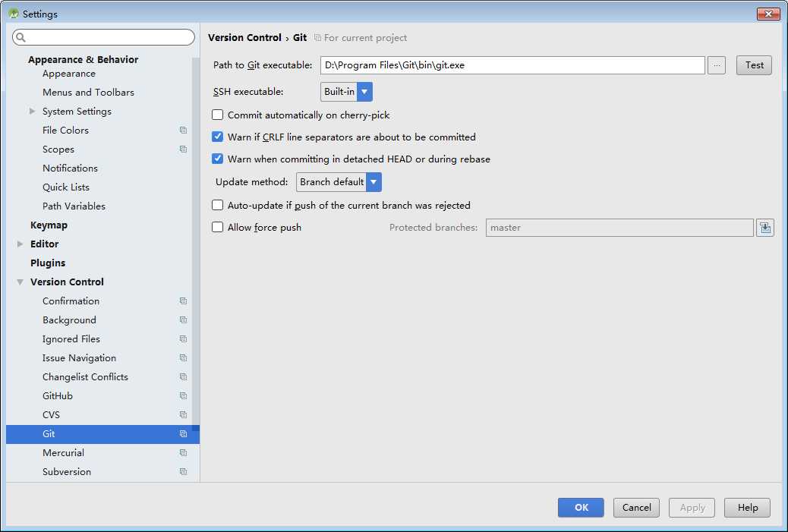Screen dimensions: 788x532
Task: Click the project-level icon next to File Colors
Action: (183, 130)
